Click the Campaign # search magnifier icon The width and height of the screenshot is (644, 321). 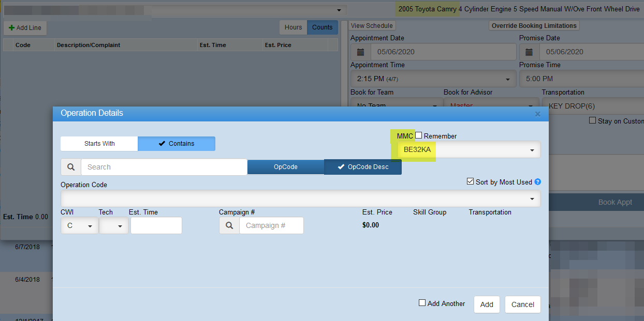coord(229,225)
